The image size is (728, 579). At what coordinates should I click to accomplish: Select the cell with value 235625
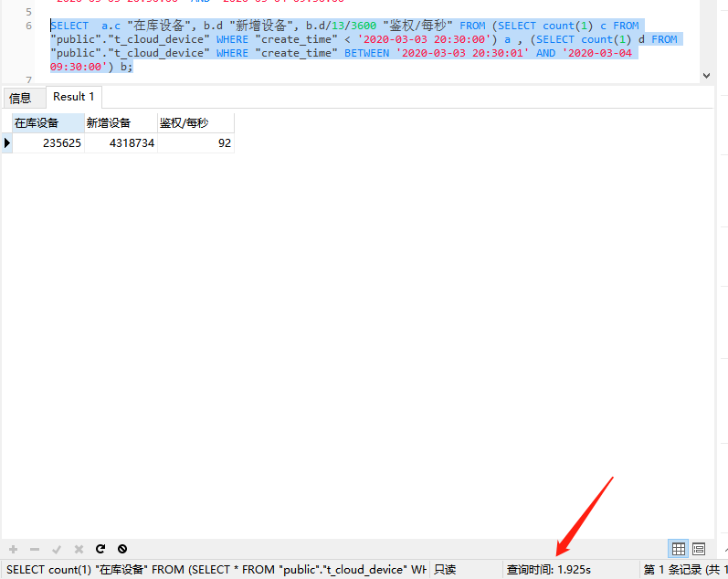click(48, 143)
